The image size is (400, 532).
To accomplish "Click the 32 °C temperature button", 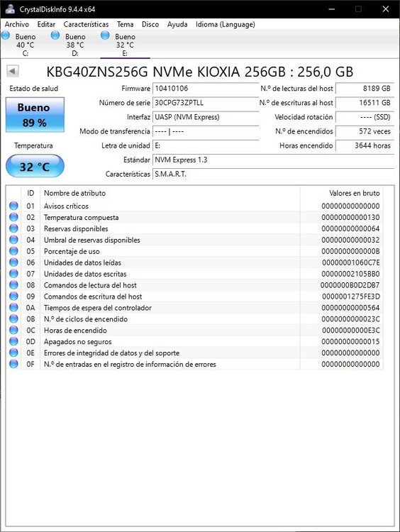I will 35,166.
